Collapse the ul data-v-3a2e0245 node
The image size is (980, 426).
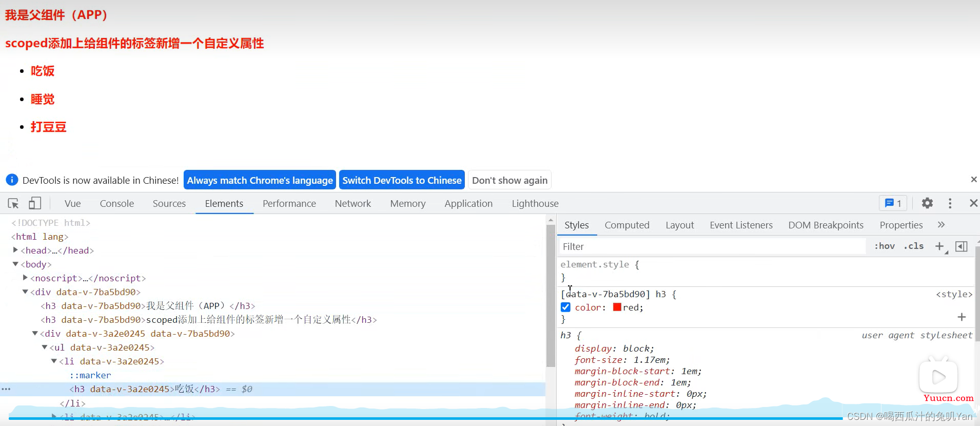45,347
